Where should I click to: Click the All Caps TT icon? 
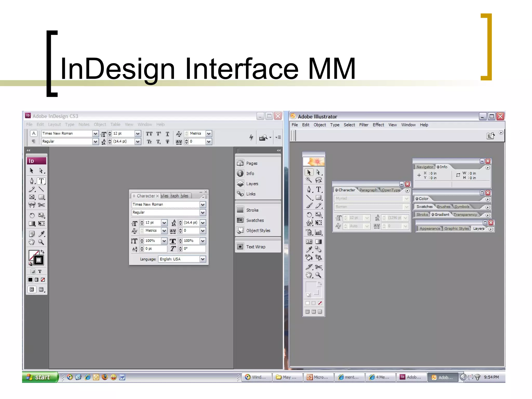149,134
